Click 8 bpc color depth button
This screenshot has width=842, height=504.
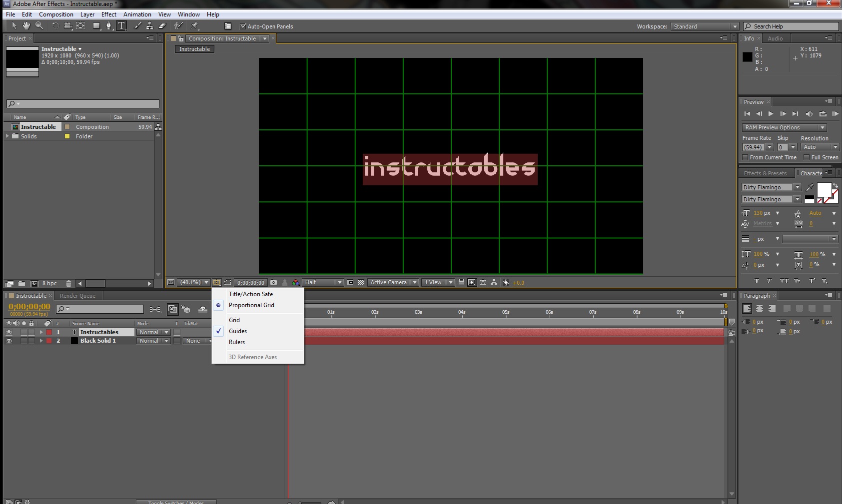49,284
